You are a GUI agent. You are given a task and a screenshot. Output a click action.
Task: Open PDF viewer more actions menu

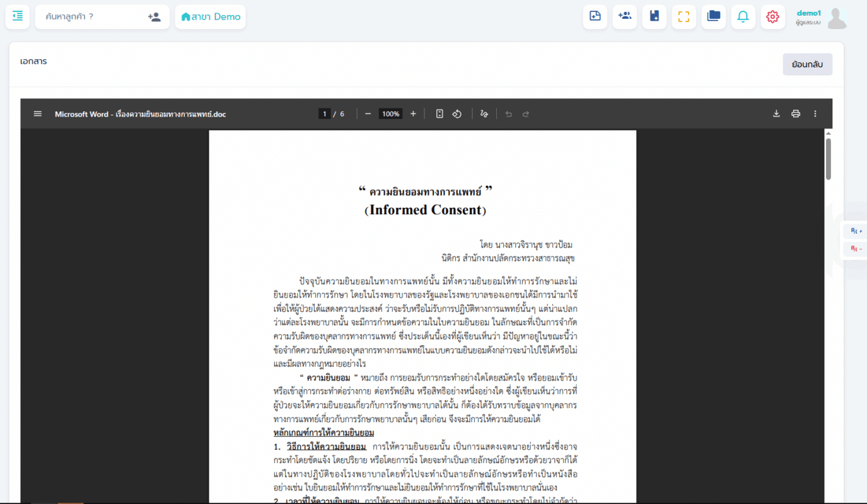(x=815, y=114)
